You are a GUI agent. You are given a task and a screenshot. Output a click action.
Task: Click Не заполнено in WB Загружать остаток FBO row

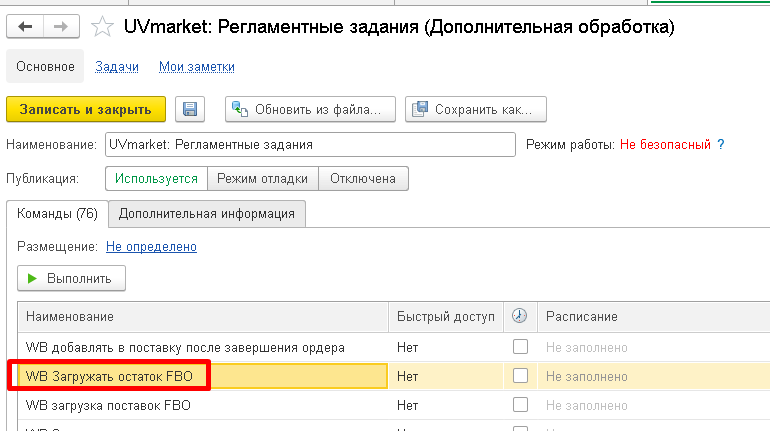[587, 377]
